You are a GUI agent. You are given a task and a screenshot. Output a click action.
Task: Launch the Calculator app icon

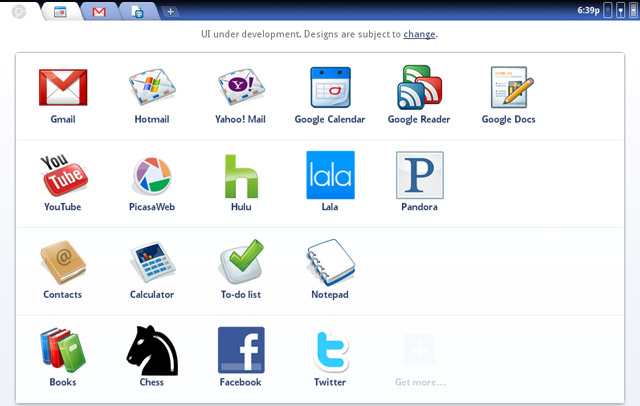click(x=152, y=262)
